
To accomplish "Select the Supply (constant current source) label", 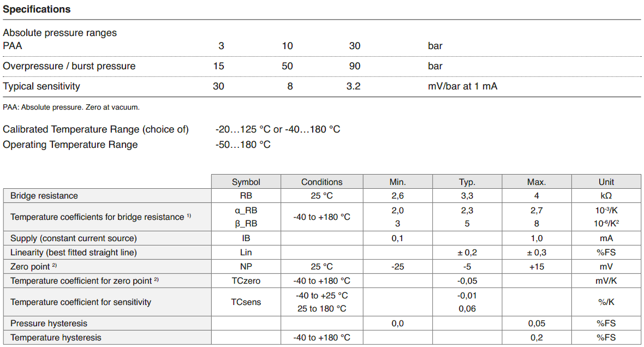I will [74, 238].
